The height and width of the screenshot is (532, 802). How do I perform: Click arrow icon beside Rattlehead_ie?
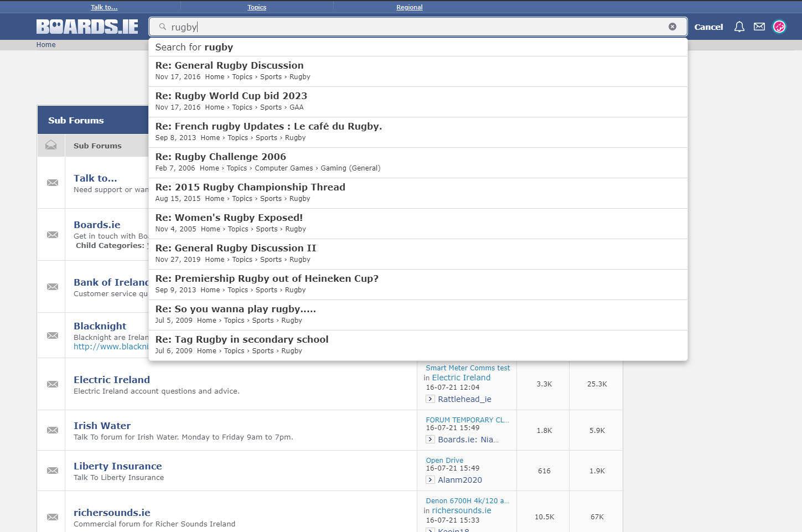[x=430, y=399]
